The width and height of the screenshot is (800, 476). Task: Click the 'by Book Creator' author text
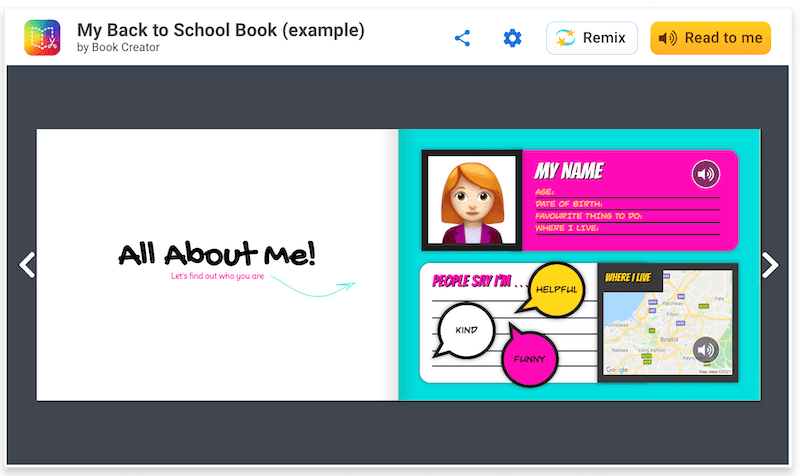coord(118,47)
